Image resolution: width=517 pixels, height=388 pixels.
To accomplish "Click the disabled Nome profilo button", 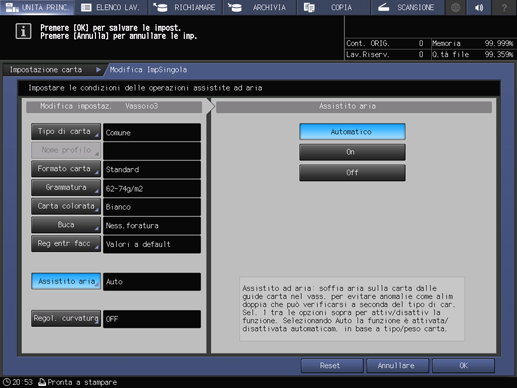I will pyautogui.click(x=66, y=150).
